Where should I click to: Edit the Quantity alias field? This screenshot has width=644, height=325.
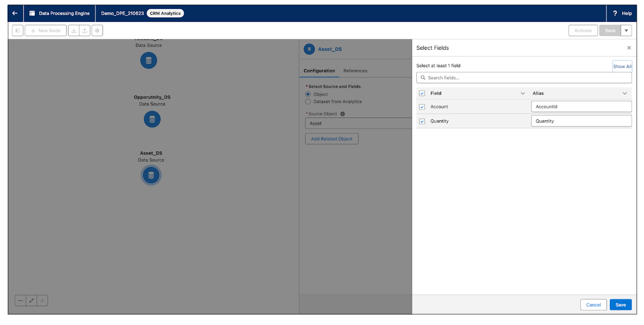(581, 121)
